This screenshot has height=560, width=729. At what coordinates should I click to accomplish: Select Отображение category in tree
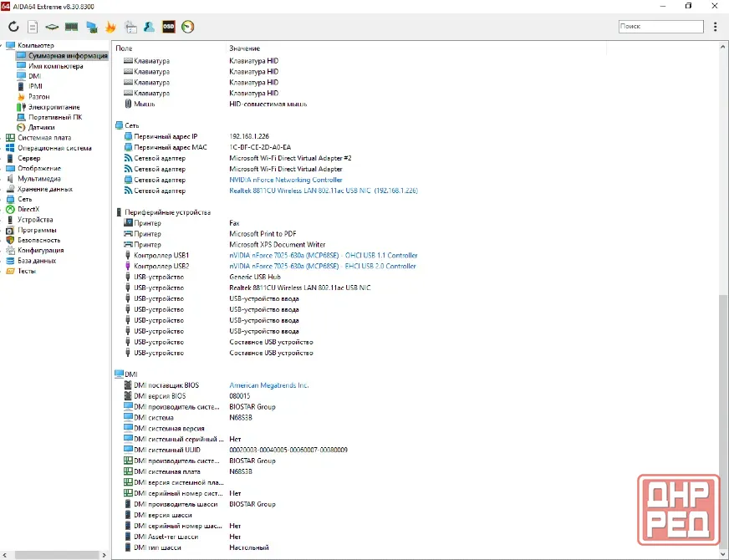click(x=39, y=168)
